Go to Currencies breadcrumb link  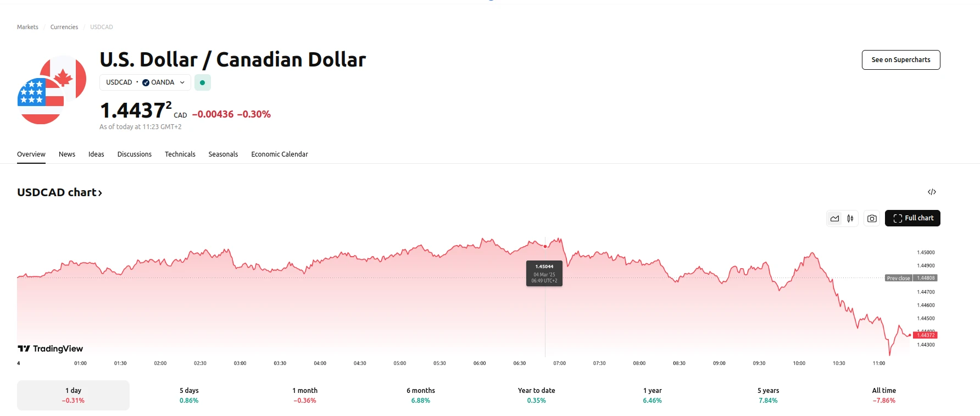[x=64, y=27]
